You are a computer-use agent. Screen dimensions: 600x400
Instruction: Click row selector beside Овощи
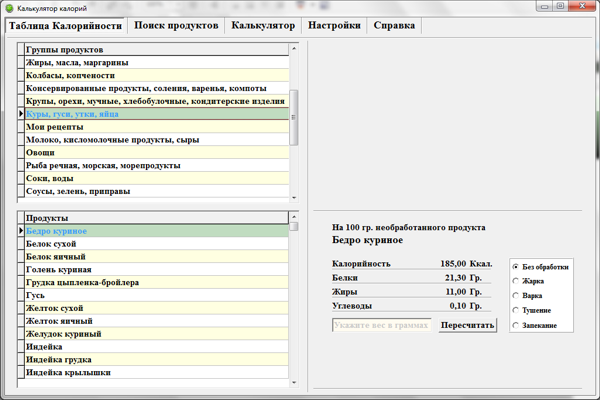point(21,152)
